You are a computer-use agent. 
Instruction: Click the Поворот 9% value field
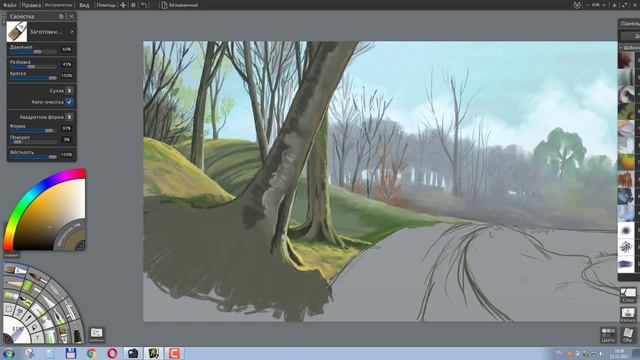[67, 140]
